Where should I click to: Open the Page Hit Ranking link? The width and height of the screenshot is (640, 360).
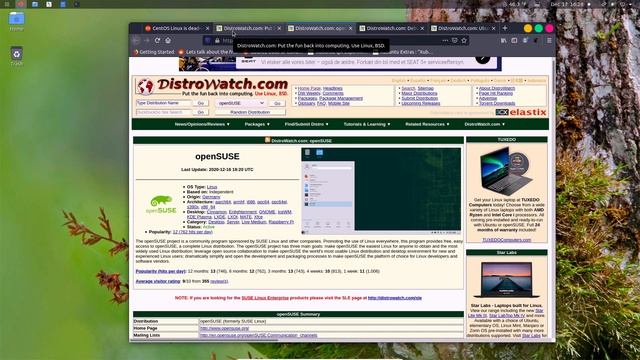[496, 93]
